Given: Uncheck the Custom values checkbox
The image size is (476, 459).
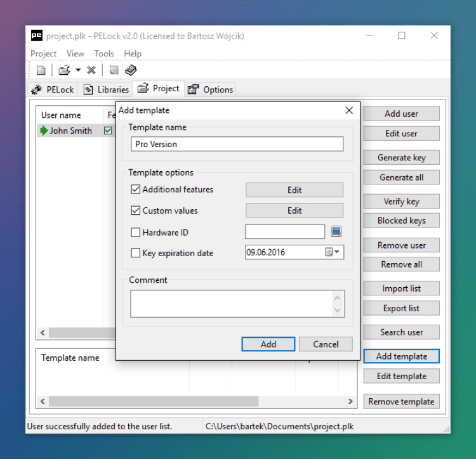Looking at the screenshot, I should 135,210.
